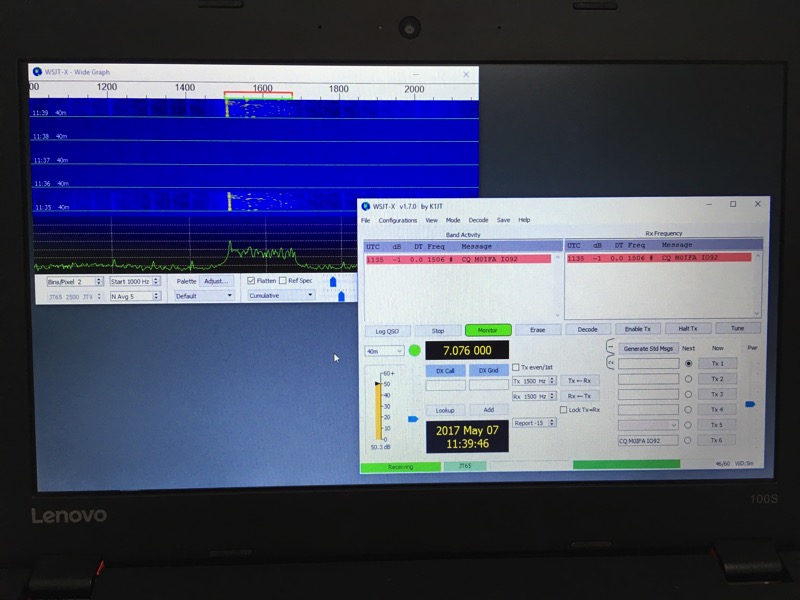Image resolution: width=800 pixels, height=600 pixels.
Task: Click the Erase button
Action: click(x=538, y=330)
